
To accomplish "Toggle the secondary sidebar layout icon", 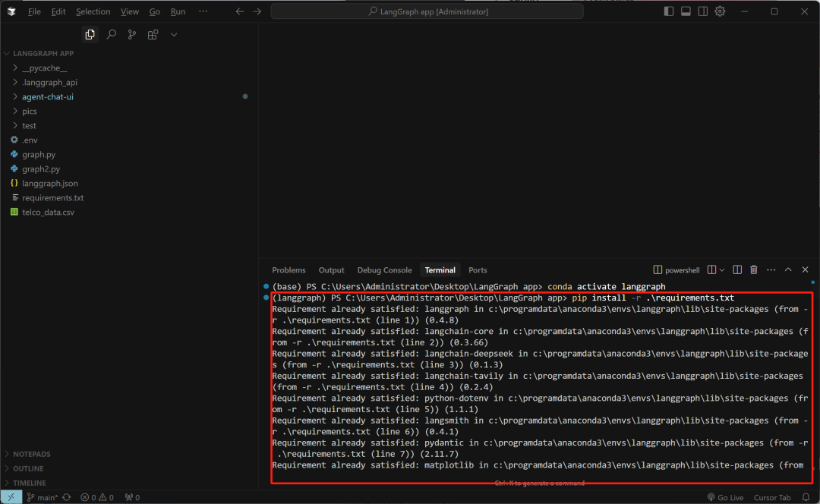I will click(x=703, y=11).
